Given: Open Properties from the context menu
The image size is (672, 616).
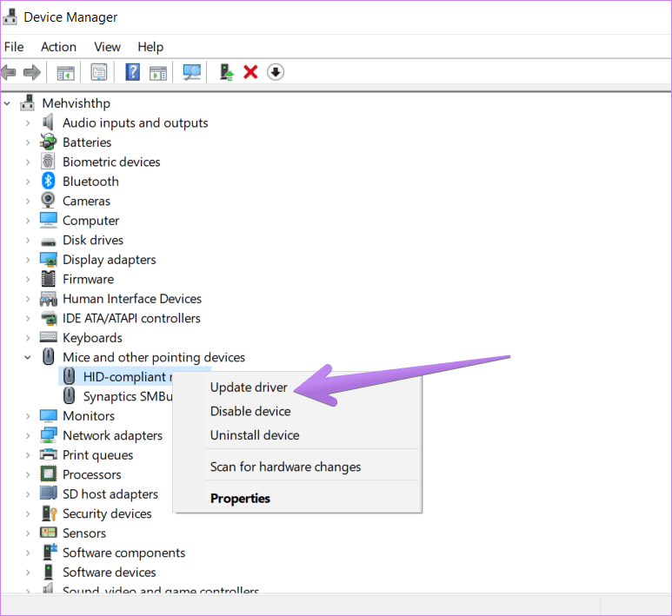Looking at the screenshot, I should pyautogui.click(x=240, y=499).
